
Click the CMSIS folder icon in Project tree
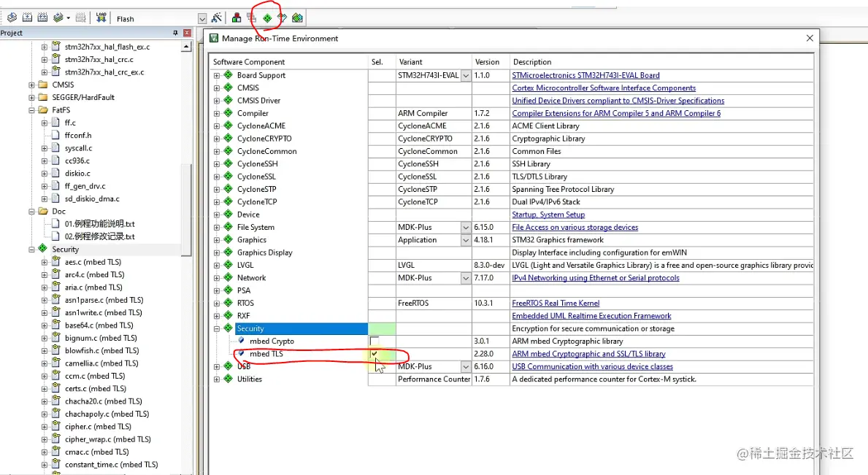[x=43, y=85]
